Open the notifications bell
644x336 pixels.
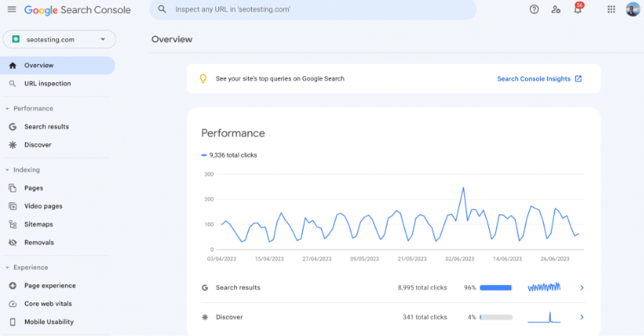click(577, 9)
